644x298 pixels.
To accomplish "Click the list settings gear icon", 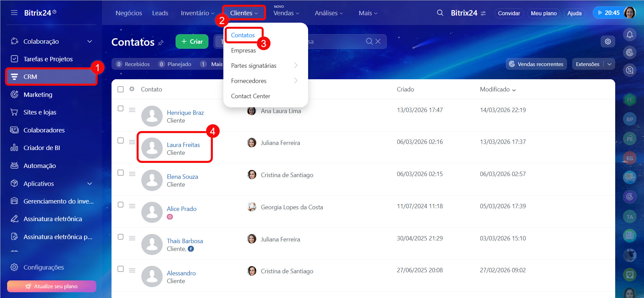I will [x=608, y=42].
